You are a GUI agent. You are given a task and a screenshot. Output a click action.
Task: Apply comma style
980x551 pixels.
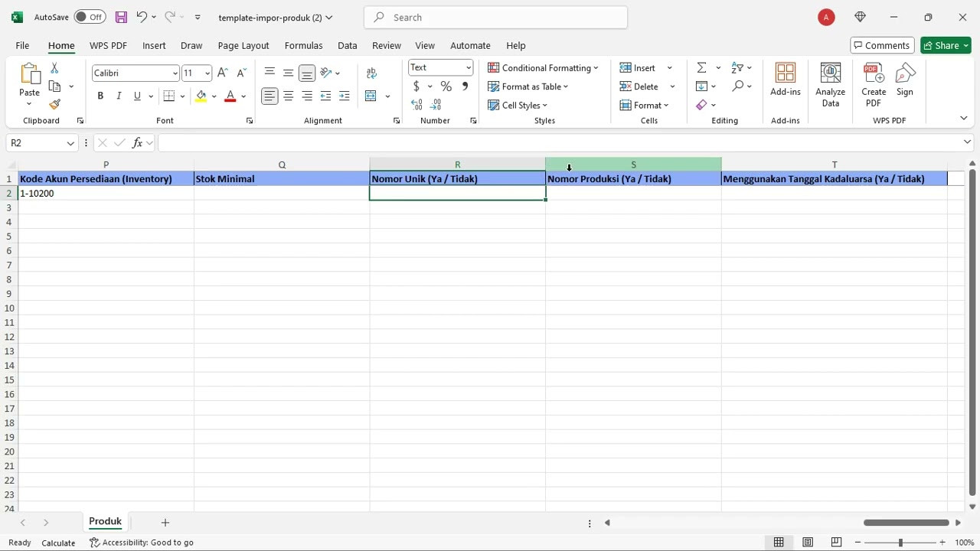[465, 86]
